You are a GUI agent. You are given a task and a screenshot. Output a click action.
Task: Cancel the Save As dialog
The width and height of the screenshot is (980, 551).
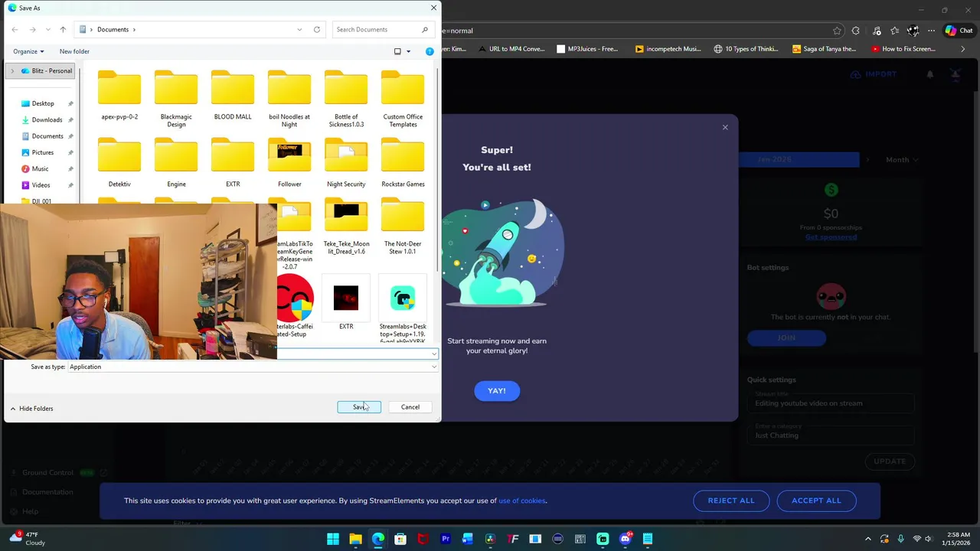coord(410,407)
